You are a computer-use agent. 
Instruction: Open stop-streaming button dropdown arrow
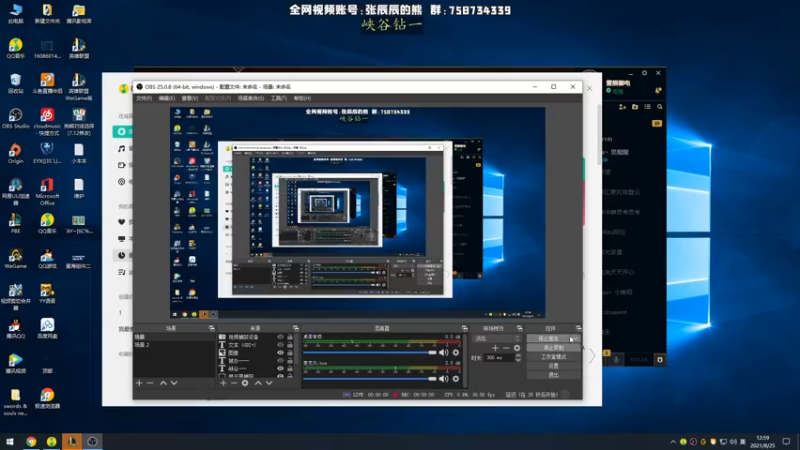(x=575, y=338)
